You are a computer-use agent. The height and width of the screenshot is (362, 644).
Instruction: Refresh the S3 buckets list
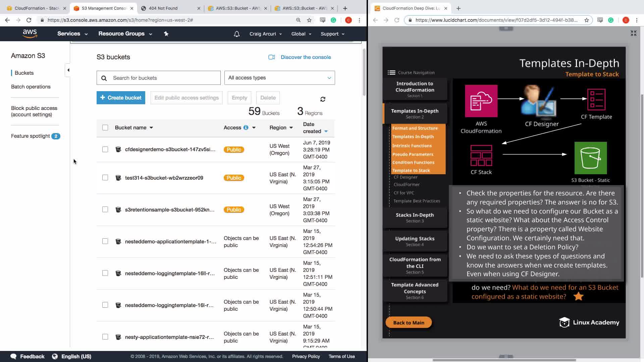[323, 99]
